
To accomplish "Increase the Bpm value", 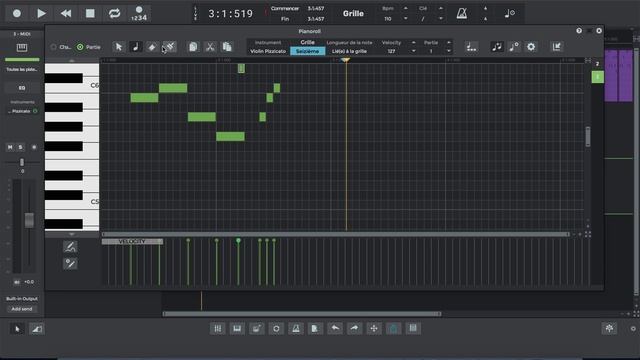I will pyautogui.click(x=405, y=9).
